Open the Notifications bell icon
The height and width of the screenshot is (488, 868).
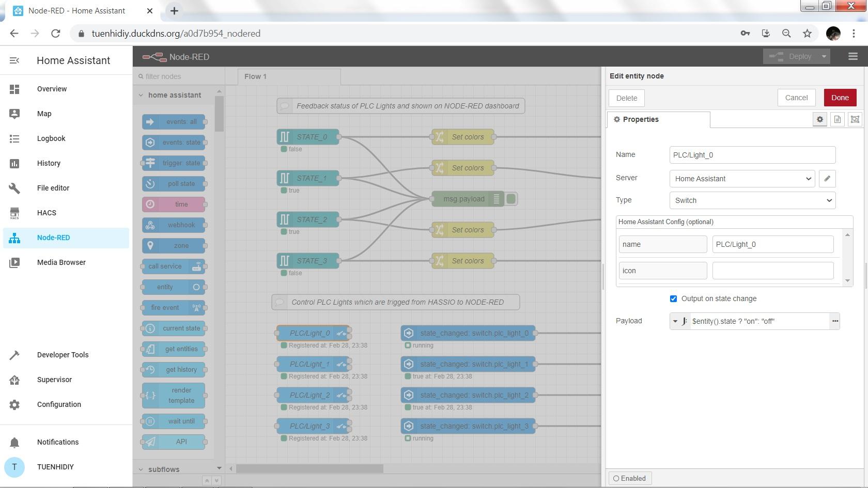pyautogui.click(x=14, y=442)
